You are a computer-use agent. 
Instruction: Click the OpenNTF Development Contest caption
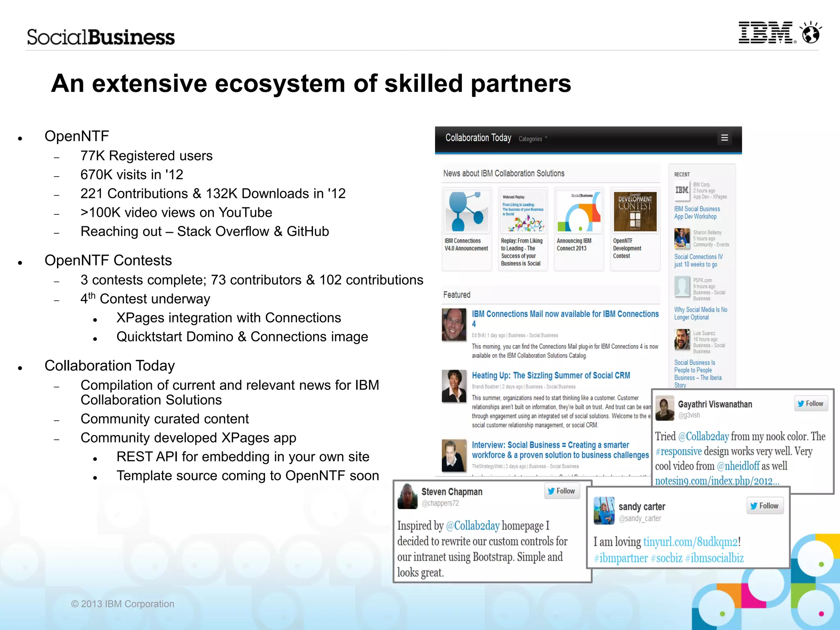click(x=627, y=248)
